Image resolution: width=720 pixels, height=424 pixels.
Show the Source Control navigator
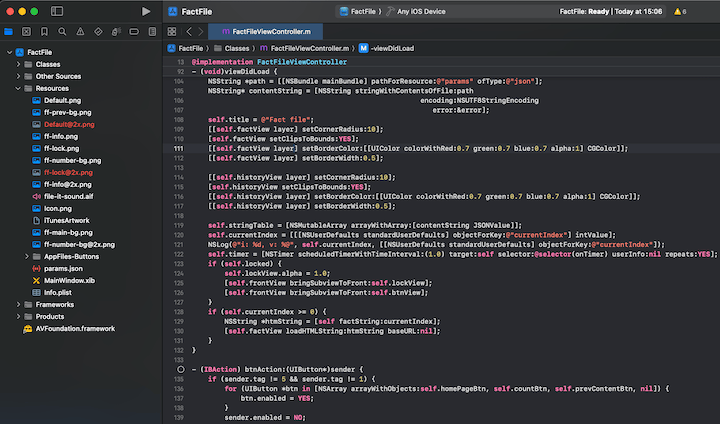click(27, 31)
